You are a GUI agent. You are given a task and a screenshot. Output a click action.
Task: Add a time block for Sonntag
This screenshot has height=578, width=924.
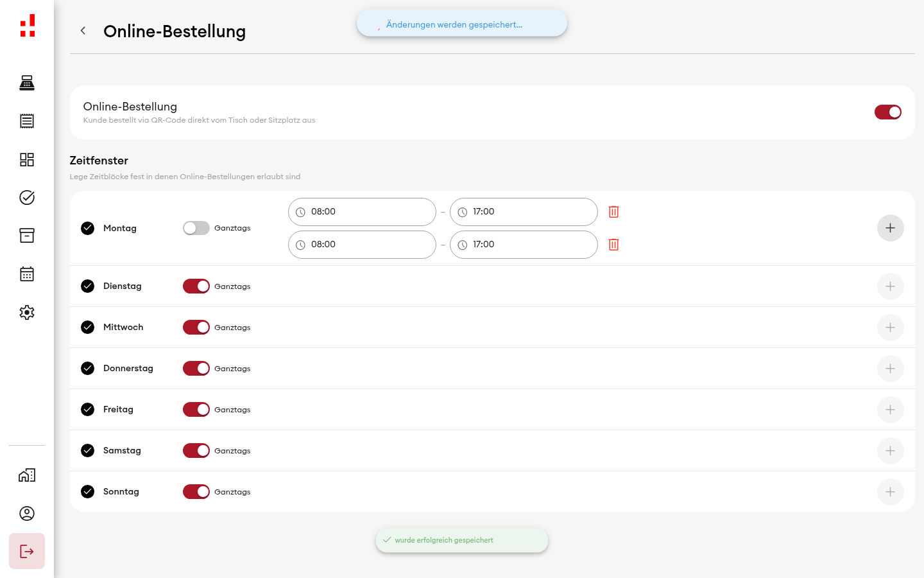(890, 492)
